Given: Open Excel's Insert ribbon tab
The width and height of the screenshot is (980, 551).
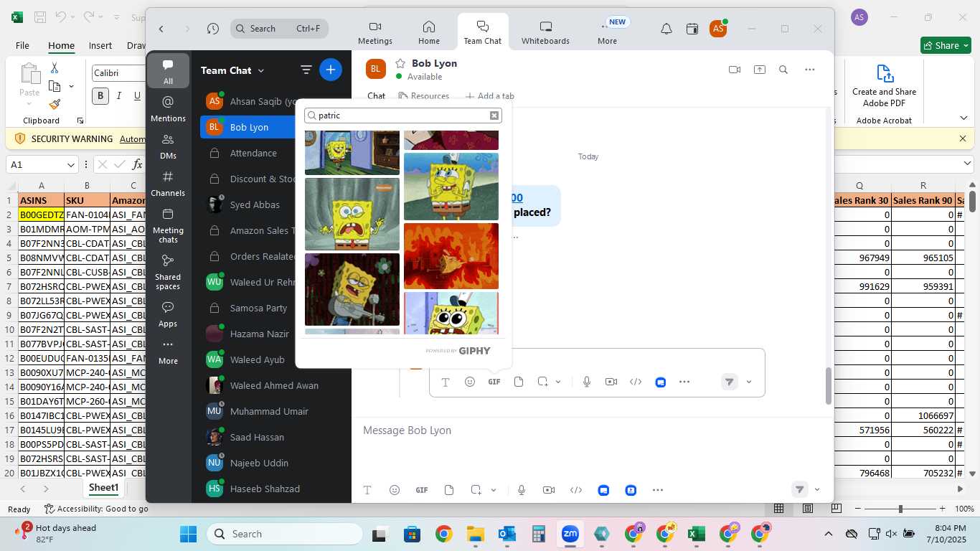Looking at the screenshot, I should (x=100, y=45).
